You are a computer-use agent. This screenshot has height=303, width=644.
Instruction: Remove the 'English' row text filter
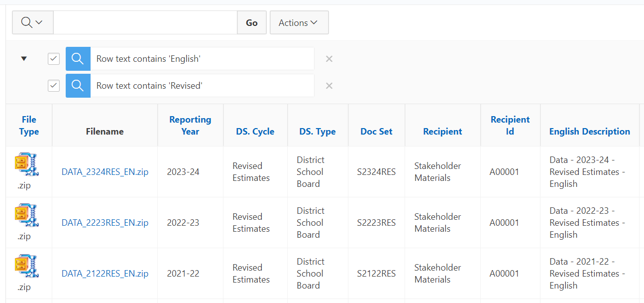click(329, 59)
